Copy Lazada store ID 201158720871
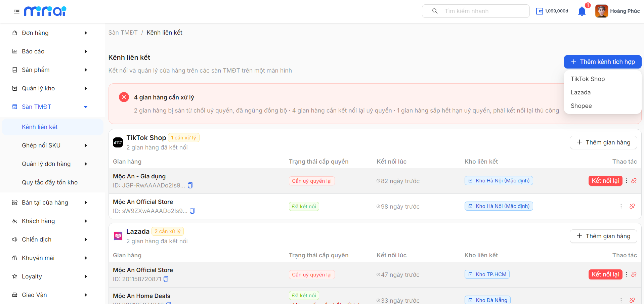 click(166, 279)
